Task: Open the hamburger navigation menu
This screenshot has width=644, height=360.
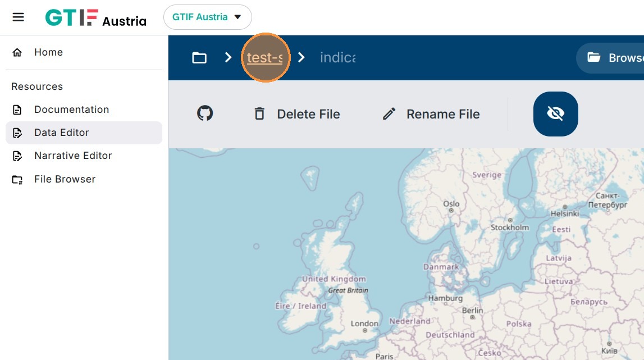Action: (19, 17)
